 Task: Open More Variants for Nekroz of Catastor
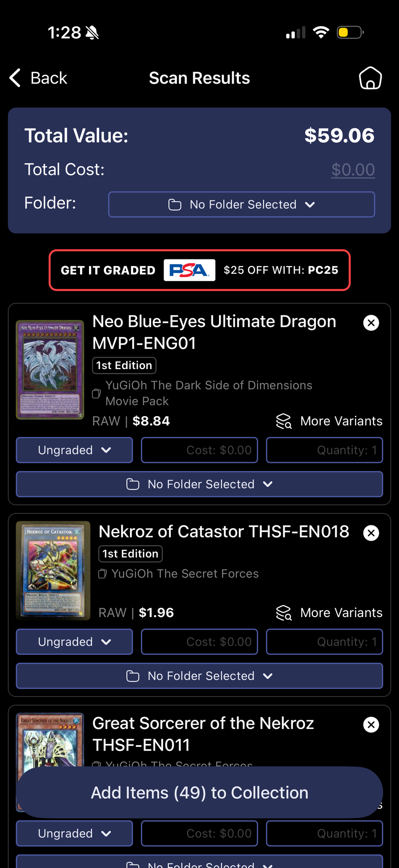[x=329, y=613]
